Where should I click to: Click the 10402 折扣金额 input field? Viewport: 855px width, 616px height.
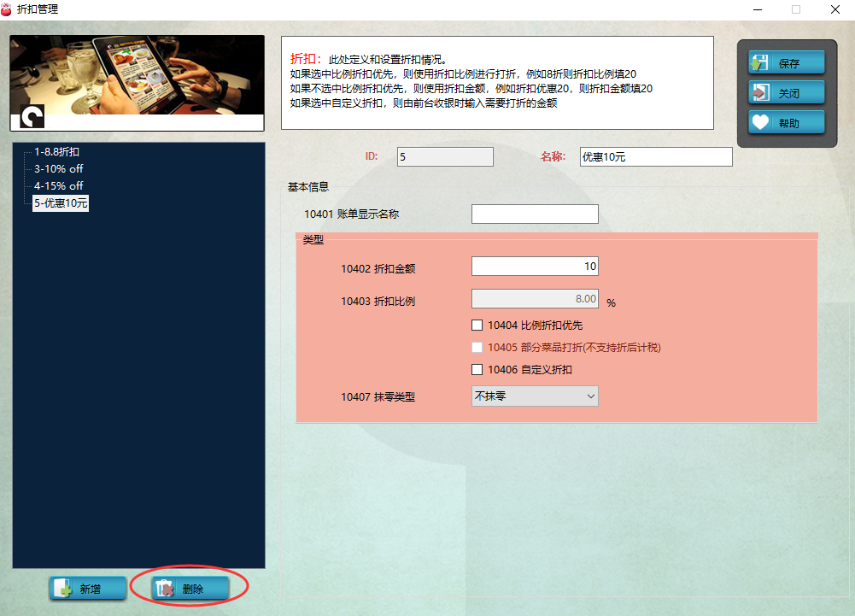pos(535,267)
